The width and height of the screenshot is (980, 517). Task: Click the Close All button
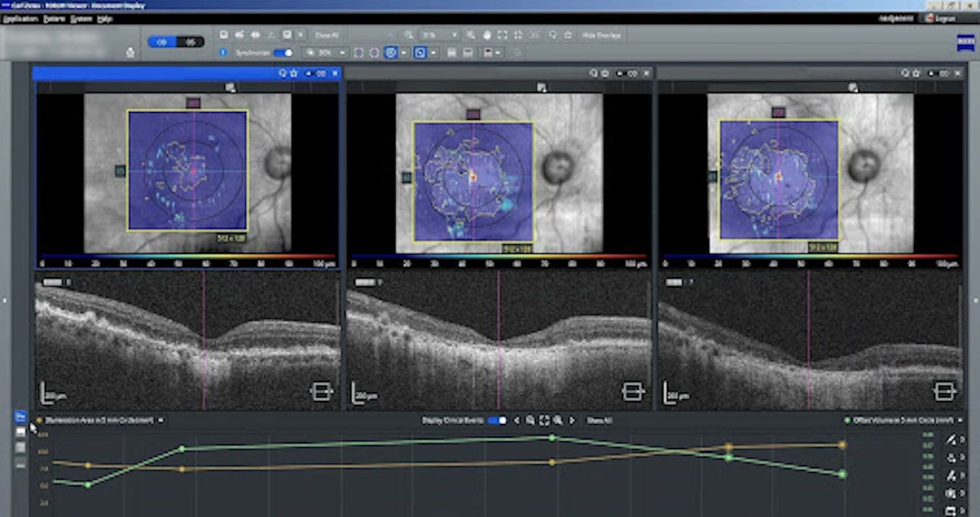(327, 35)
